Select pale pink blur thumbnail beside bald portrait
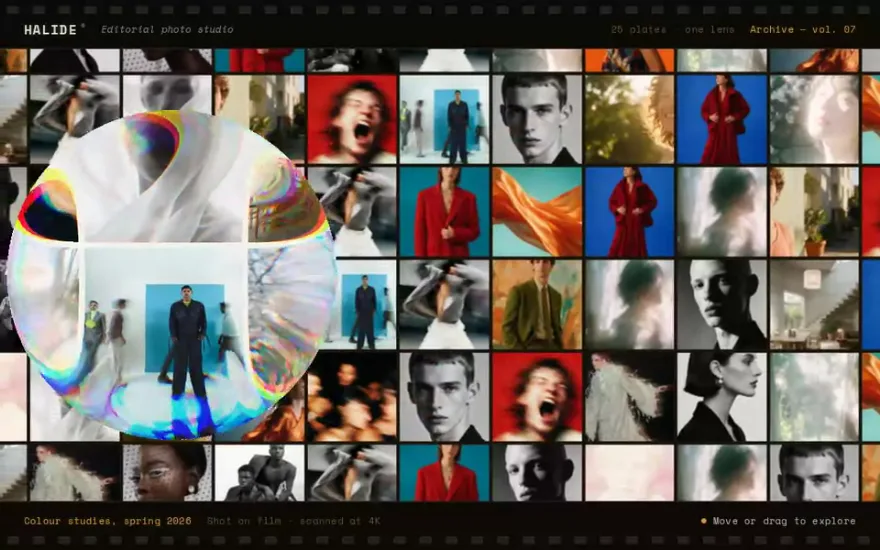 [630, 473]
